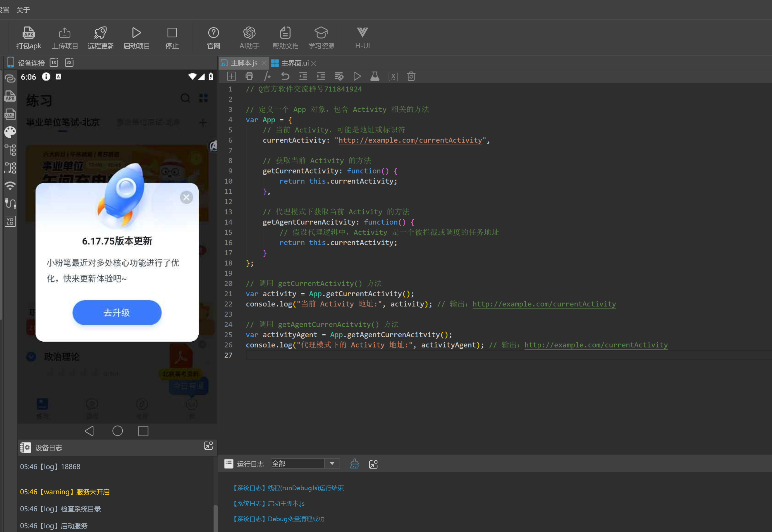The width and height of the screenshot is (772, 532).
Task: Dismiss the update popup with X button
Action: pyautogui.click(x=186, y=198)
